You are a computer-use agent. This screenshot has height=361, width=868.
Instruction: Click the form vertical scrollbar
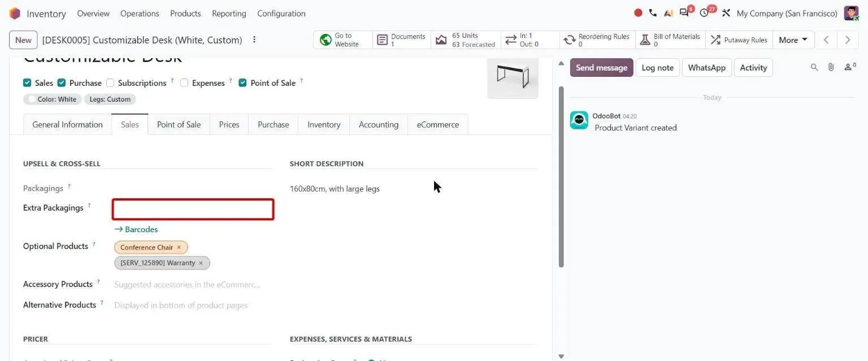(561, 176)
